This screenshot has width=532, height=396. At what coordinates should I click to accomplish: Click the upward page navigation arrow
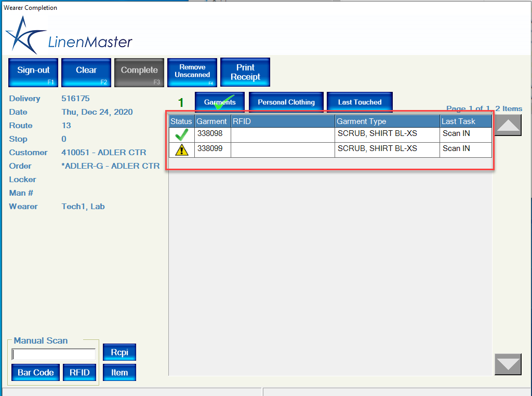pyautogui.click(x=508, y=125)
